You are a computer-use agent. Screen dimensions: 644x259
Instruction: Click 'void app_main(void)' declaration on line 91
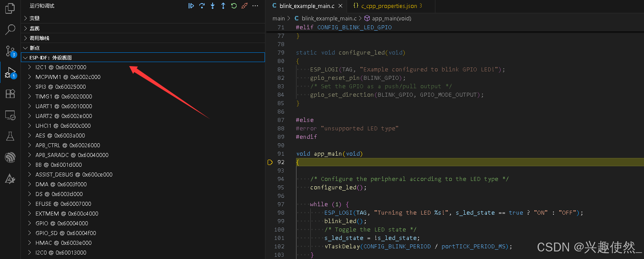click(x=330, y=154)
